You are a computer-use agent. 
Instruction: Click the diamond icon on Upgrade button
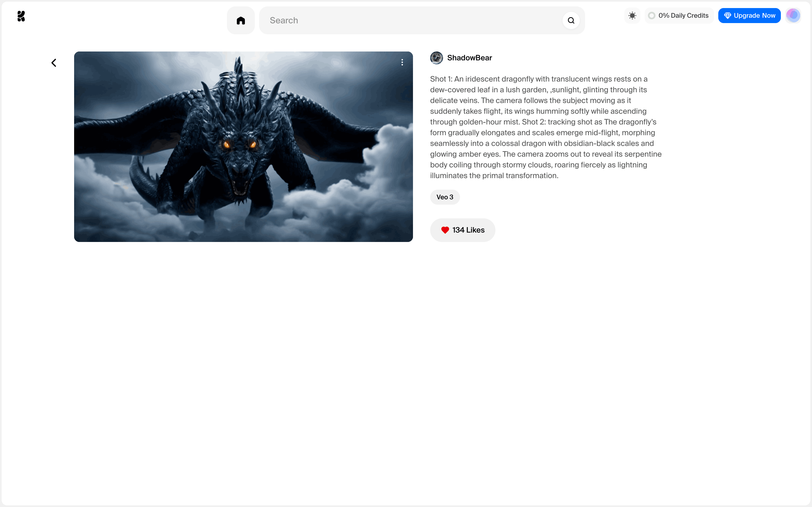(x=727, y=16)
